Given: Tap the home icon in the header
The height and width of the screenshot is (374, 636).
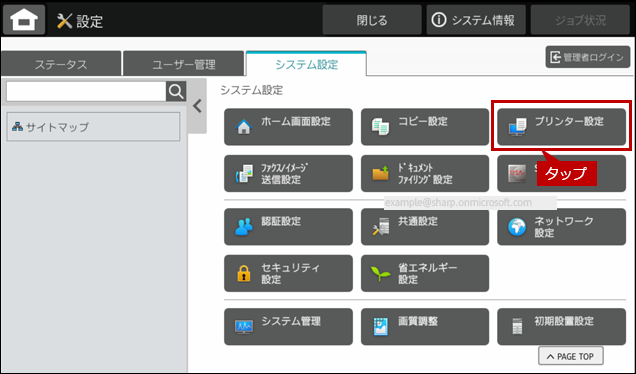Looking at the screenshot, I should [x=24, y=19].
